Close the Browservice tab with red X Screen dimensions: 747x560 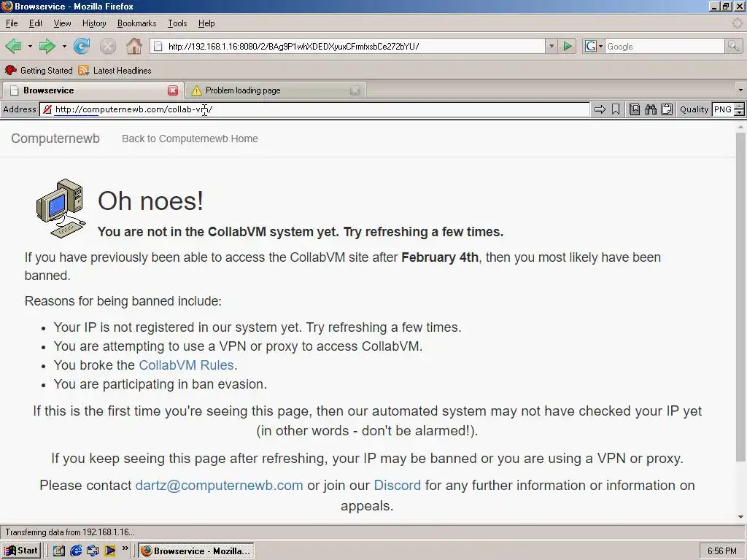[x=173, y=90]
